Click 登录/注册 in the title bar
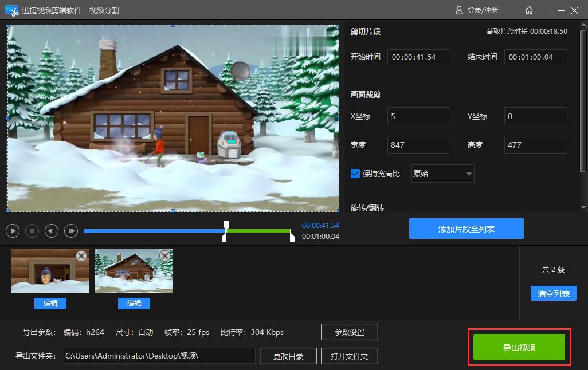 483,10
